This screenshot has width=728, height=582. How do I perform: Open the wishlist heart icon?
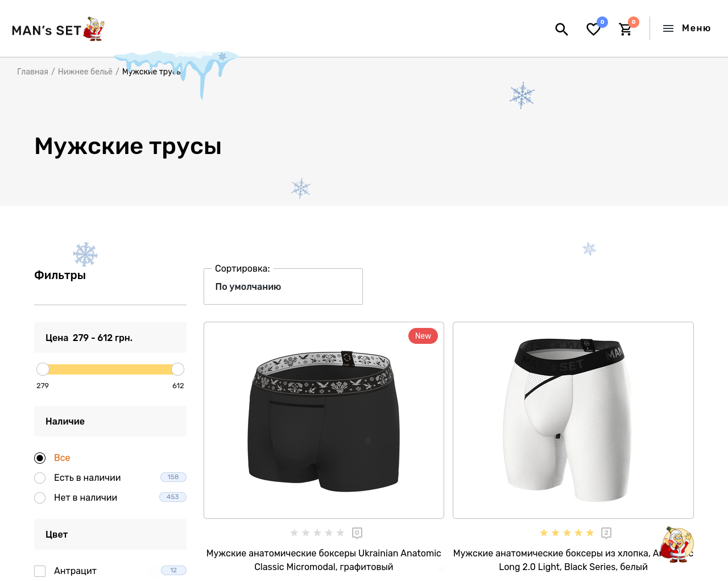point(593,29)
